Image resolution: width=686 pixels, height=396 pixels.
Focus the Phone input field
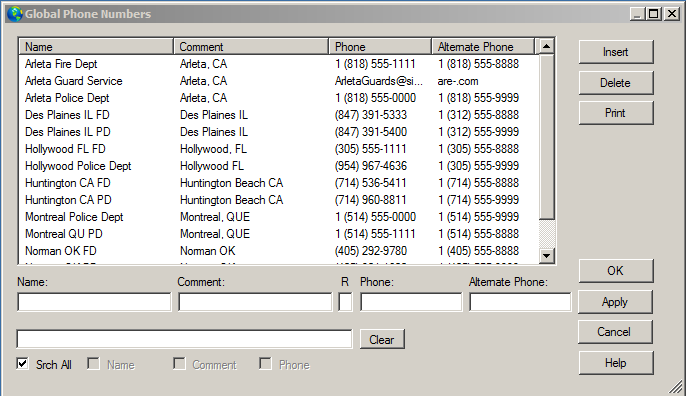click(x=411, y=302)
